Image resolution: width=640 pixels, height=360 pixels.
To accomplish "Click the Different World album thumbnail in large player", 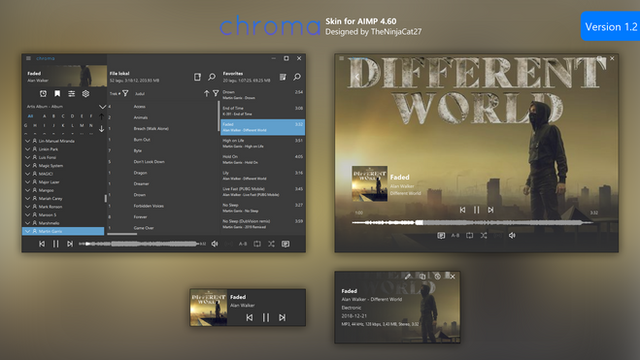I will [370, 183].
